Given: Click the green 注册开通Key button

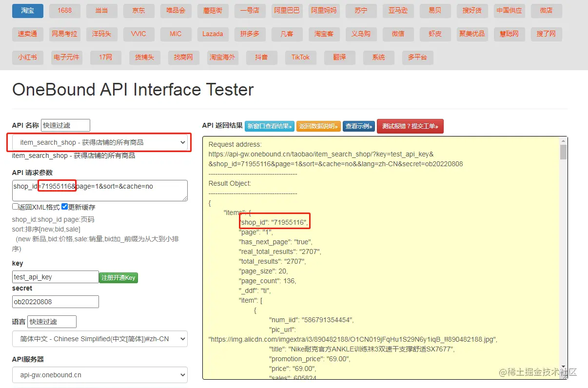Looking at the screenshot, I should point(118,277).
